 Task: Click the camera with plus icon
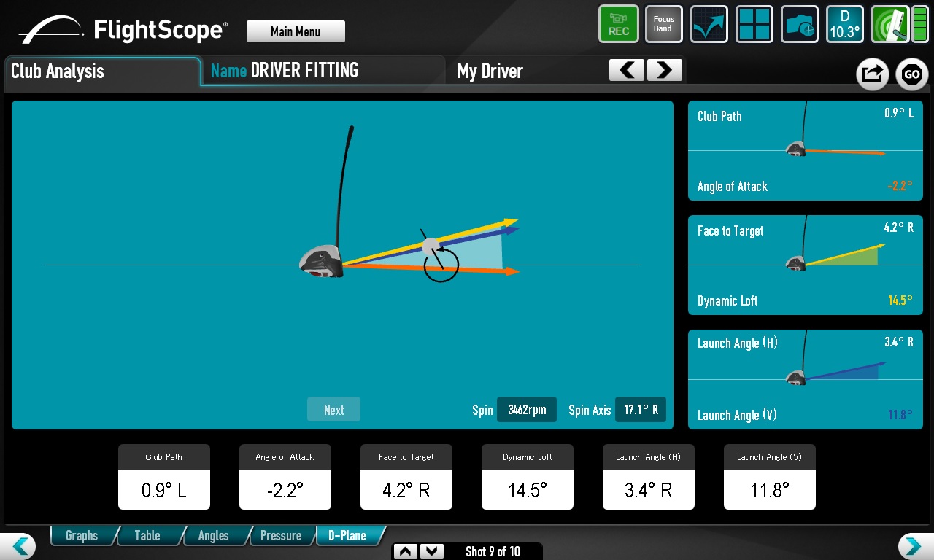pyautogui.click(x=799, y=24)
